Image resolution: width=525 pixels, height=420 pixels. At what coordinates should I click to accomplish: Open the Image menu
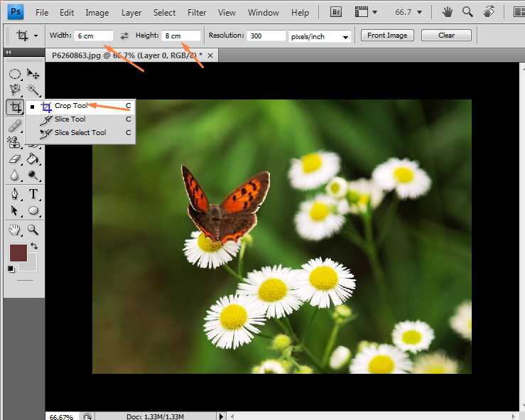click(97, 13)
